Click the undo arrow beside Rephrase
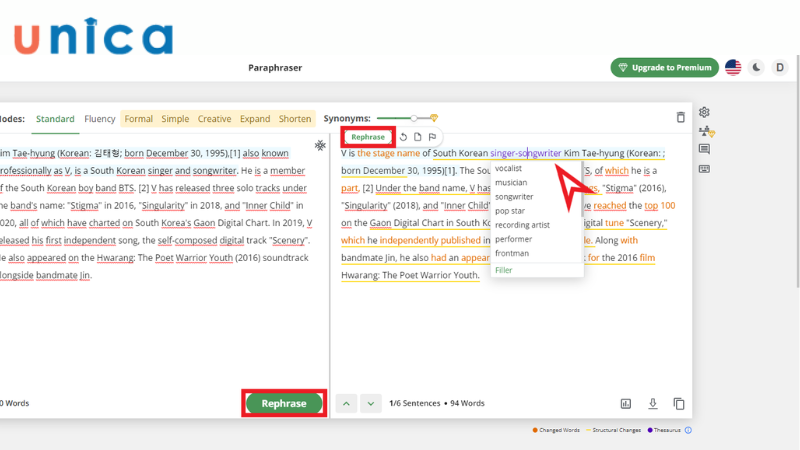This screenshot has width=800, height=450. 403,137
